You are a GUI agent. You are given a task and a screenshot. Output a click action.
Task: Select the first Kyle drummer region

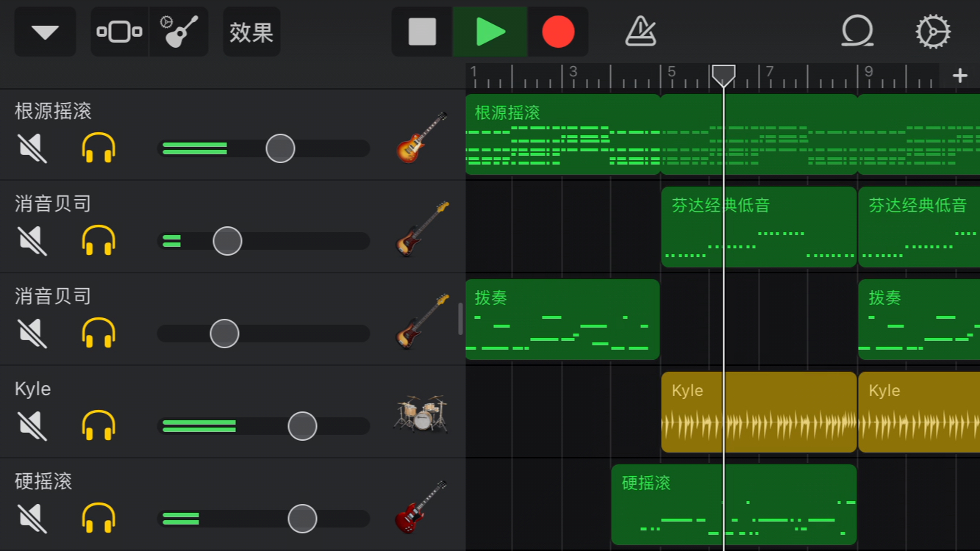click(759, 412)
